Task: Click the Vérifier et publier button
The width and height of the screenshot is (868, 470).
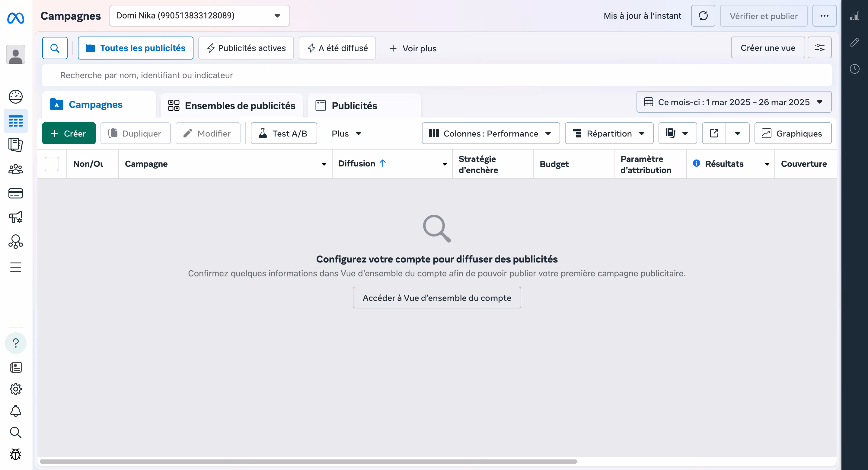Action: click(x=764, y=16)
